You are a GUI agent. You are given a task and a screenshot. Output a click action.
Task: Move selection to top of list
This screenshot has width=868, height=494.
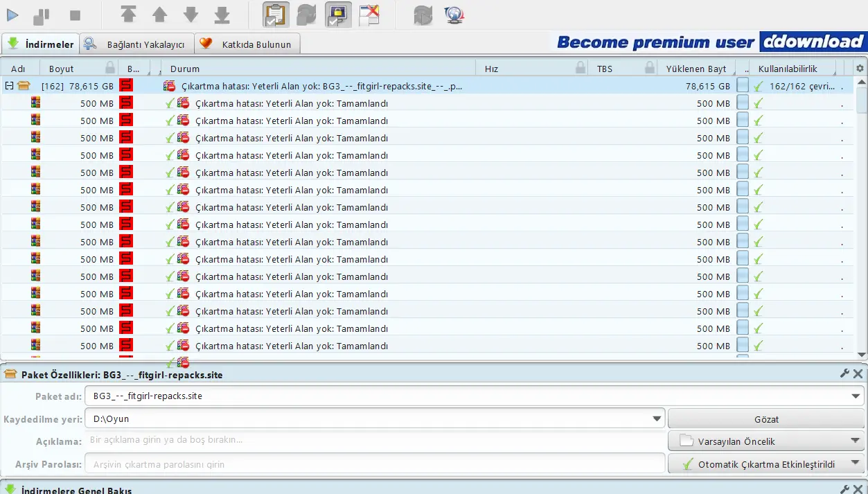point(128,15)
